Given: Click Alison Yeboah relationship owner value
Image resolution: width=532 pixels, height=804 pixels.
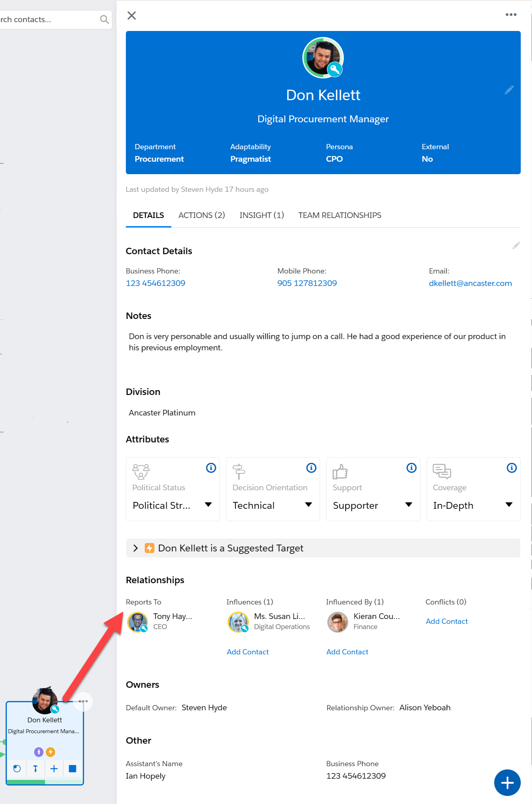Looking at the screenshot, I should coord(425,707).
